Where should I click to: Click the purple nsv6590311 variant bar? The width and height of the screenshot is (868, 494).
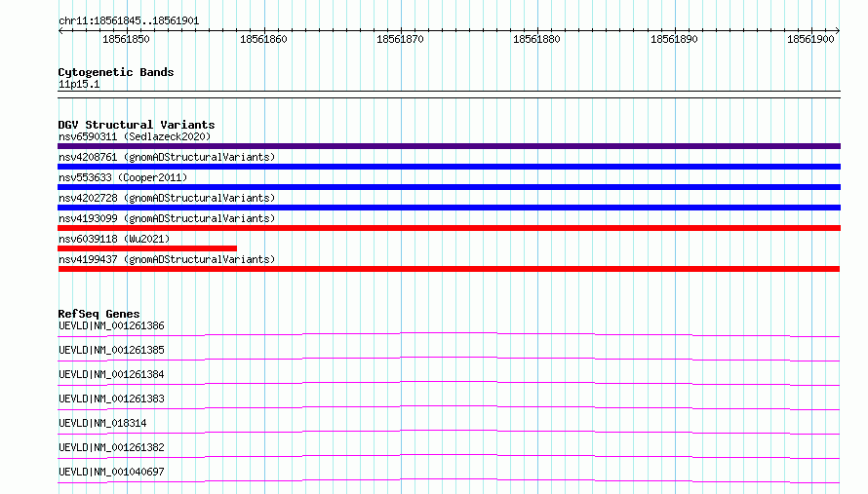[x=449, y=146]
